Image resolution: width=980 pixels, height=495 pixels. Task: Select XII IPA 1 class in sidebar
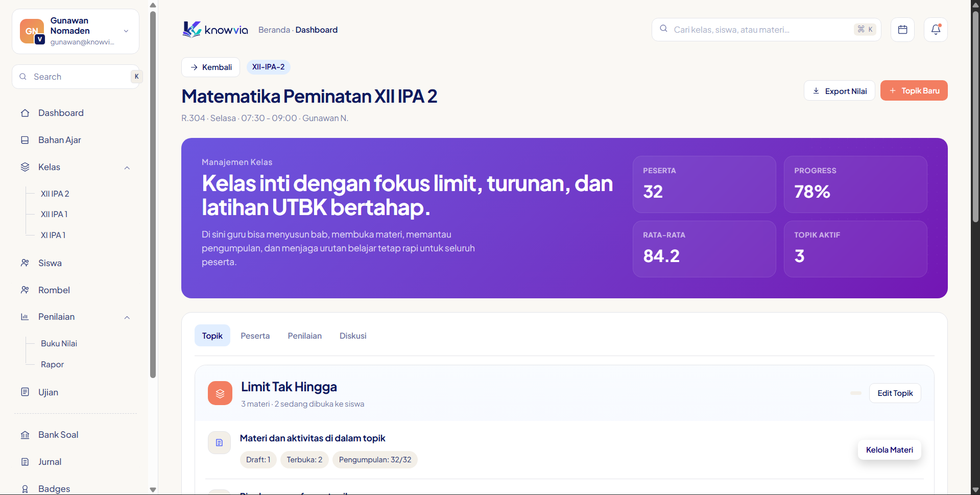[x=54, y=214]
